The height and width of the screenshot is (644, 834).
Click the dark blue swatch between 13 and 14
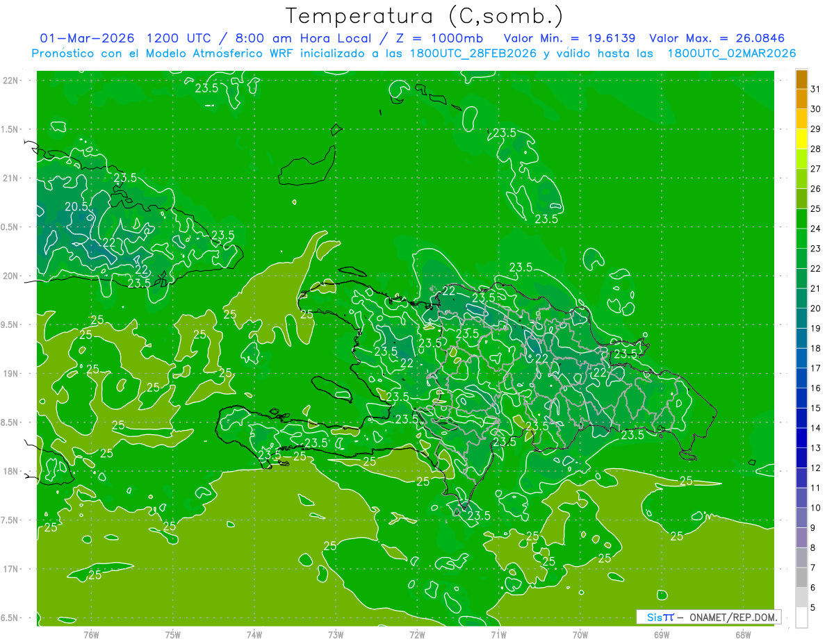click(801, 438)
